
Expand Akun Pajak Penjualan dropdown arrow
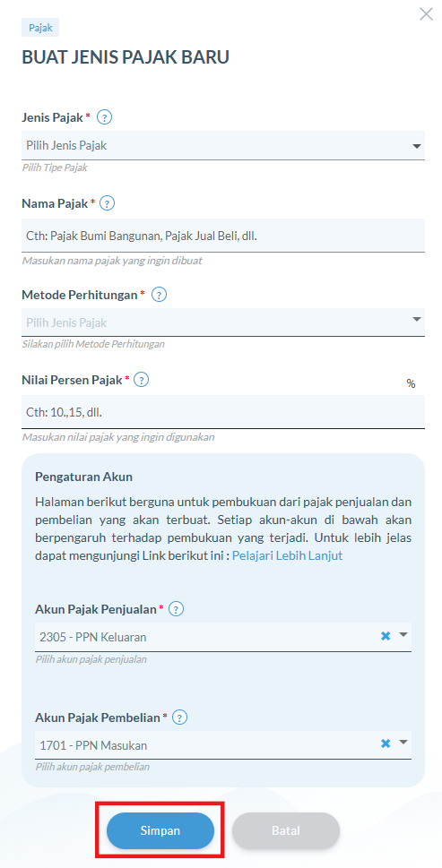403,635
